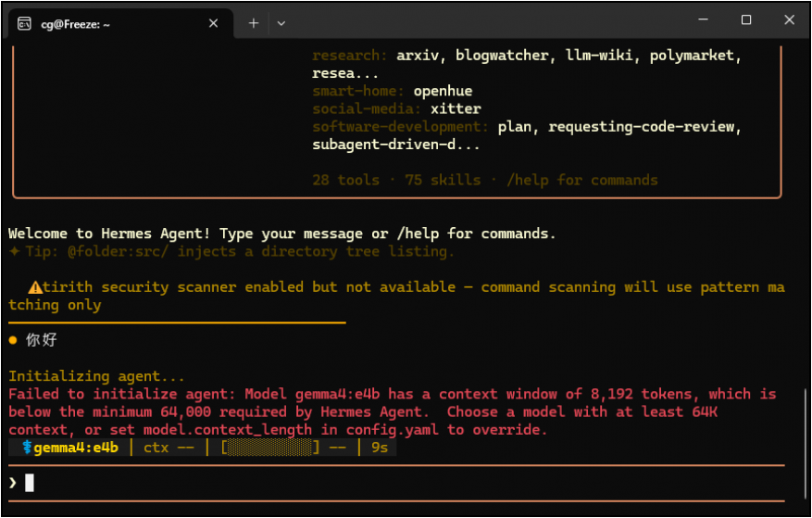Maximize the terminal window
The width and height of the screenshot is (812, 518).
pos(746,20)
